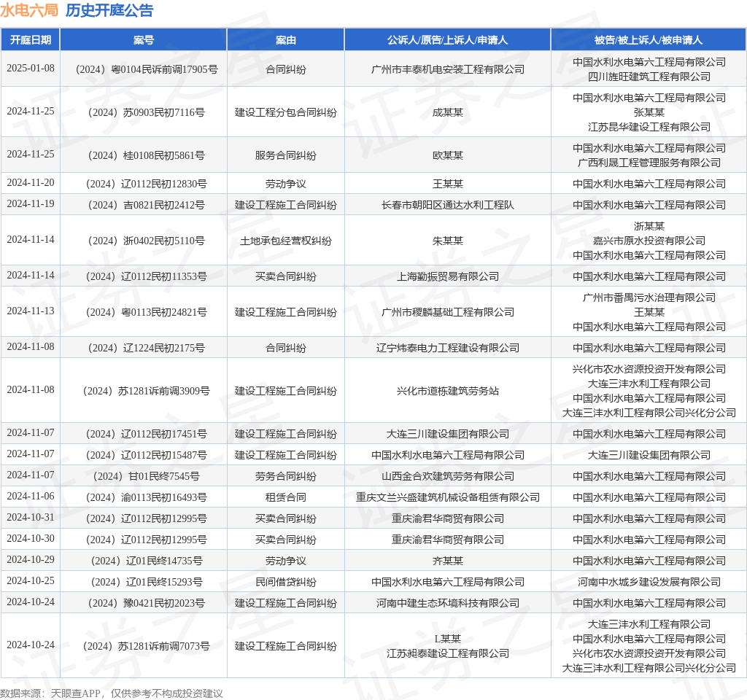Click plaintiff 上海勤振贸易有限公司
Image resolution: width=747 pixels, height=700 pixels.
[448, 276]
